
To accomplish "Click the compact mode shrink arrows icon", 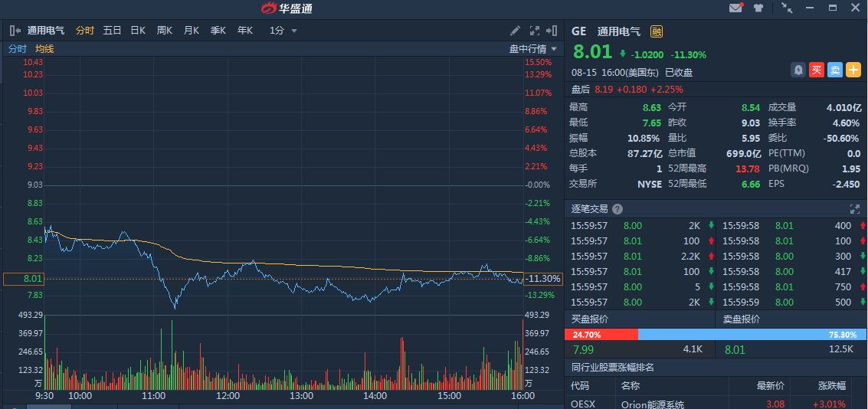I will coord(787,8).
